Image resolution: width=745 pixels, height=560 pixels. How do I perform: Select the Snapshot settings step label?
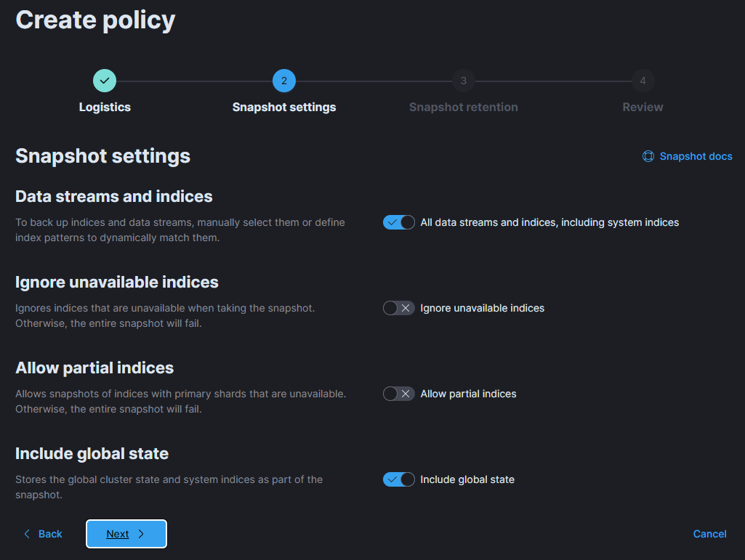284,107
